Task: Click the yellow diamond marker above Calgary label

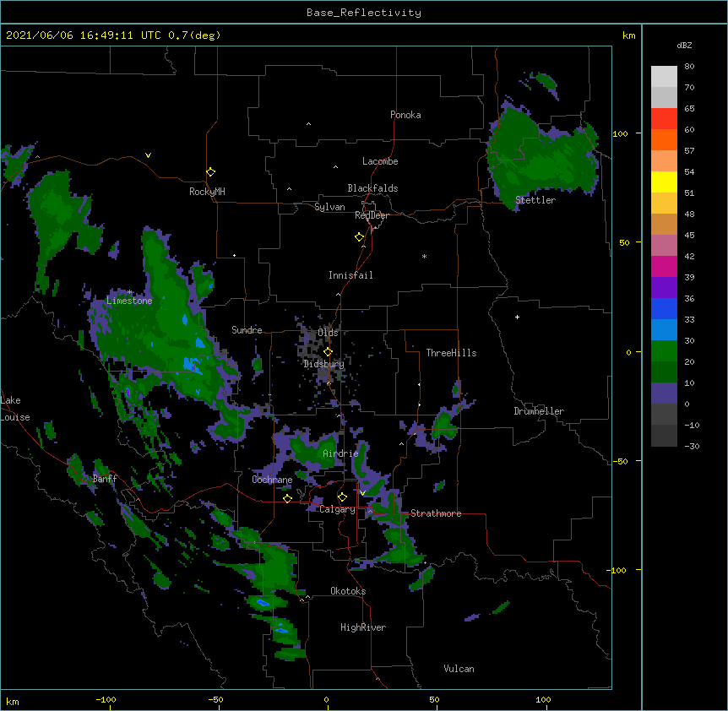Action: (342, 497)
